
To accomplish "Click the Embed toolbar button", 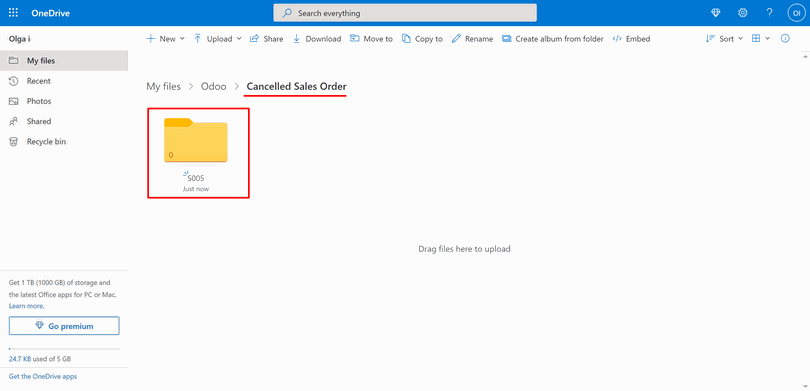I will [x=631, y=39].
